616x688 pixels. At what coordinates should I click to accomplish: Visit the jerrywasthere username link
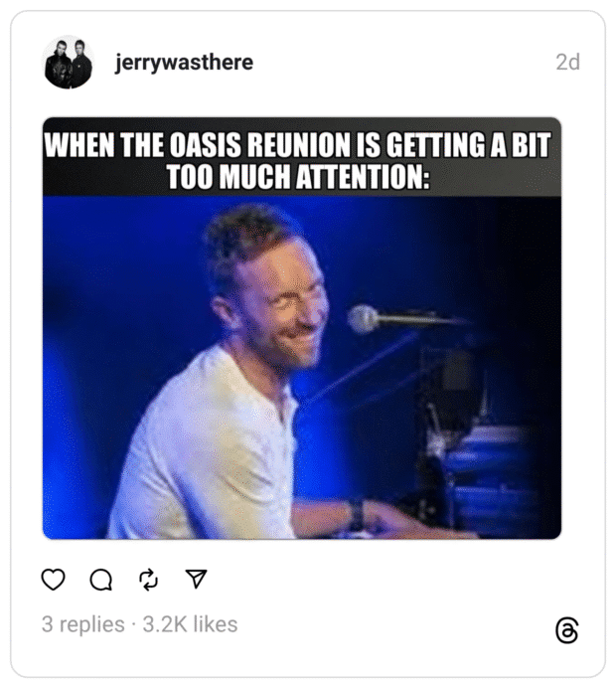(184, 63)
